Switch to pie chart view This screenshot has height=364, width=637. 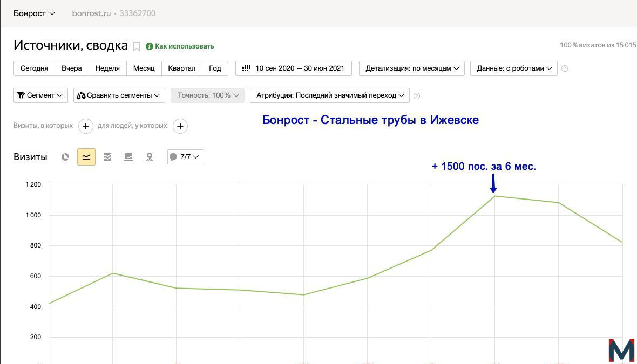click(65, 157)
